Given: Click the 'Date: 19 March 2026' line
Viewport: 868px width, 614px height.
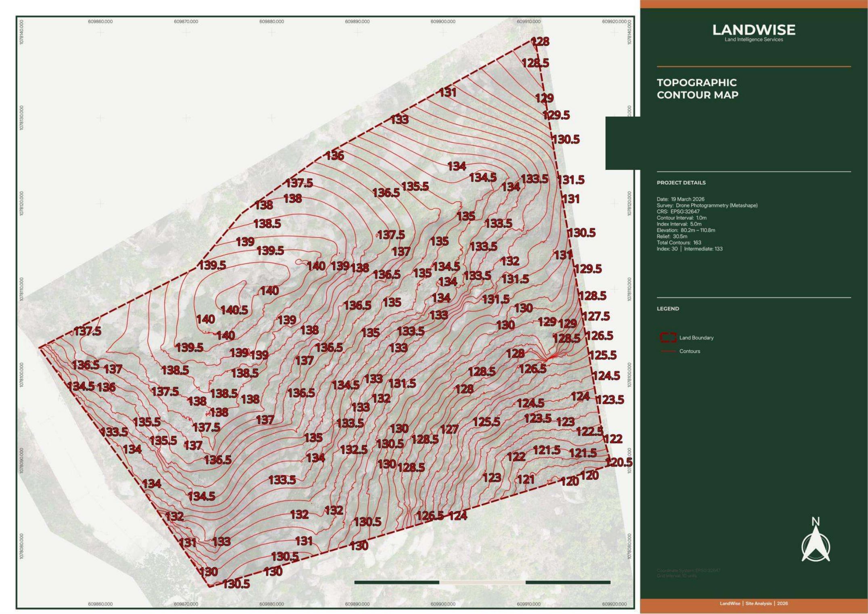Looking at the screenshot, I should click(681, 199).
